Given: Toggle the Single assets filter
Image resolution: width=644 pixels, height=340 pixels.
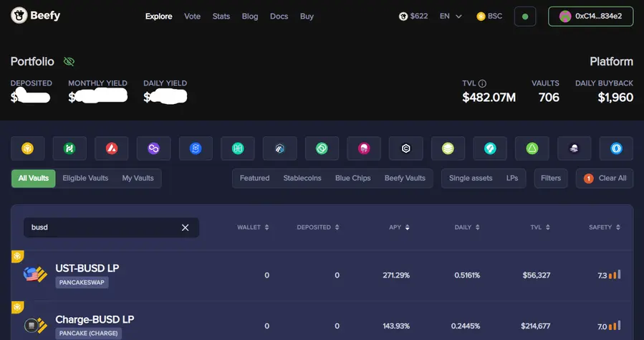Looking at the screenshot, I should tap(471, 179).
